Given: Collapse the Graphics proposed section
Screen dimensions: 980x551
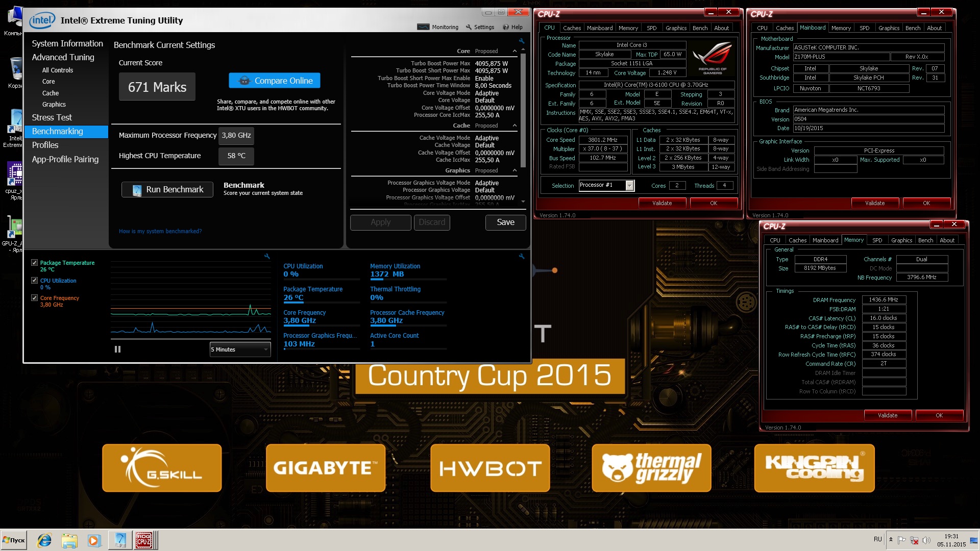Looking at the screenshot, I should coord(514,170).
